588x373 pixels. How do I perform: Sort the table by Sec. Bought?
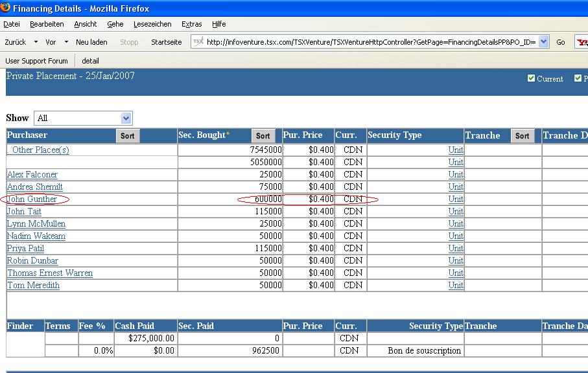click(263, 136)
